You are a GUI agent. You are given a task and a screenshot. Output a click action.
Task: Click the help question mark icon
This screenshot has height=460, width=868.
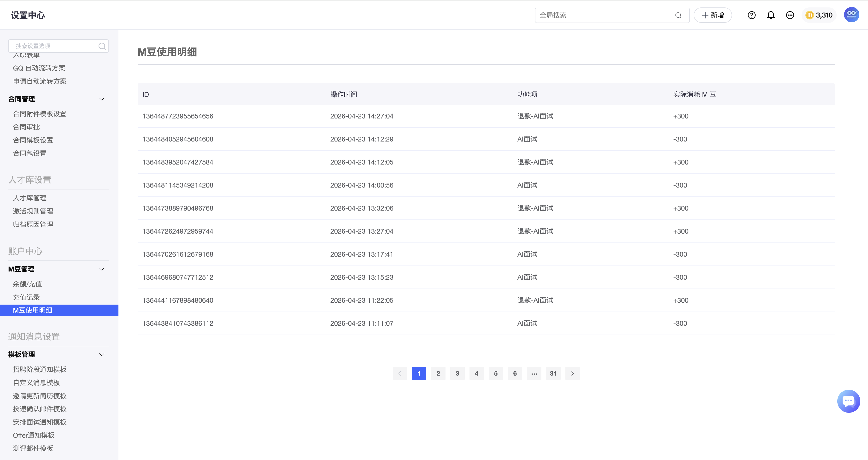point(751,15)
